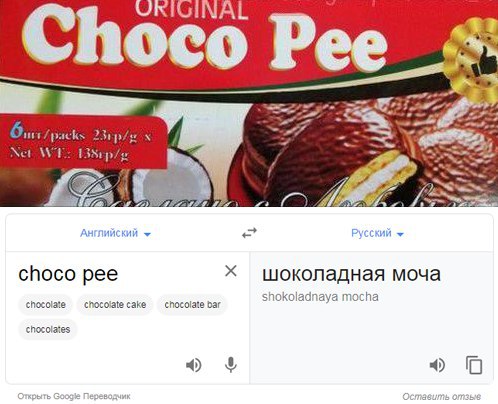The height and width of the screenshot is (404, 498).
Task: Swap source and target languages
Action: [249, 233]
